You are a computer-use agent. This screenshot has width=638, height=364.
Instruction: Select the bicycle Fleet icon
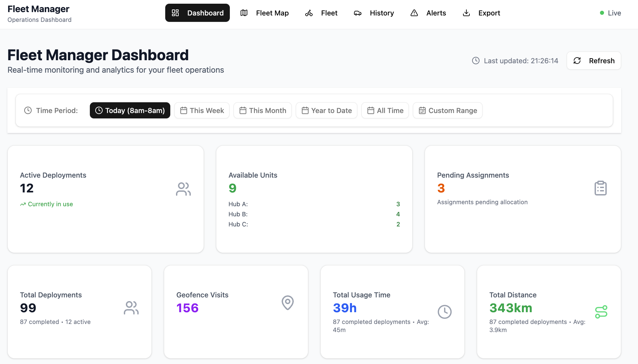pyautogui.click(x=309, y=13)
